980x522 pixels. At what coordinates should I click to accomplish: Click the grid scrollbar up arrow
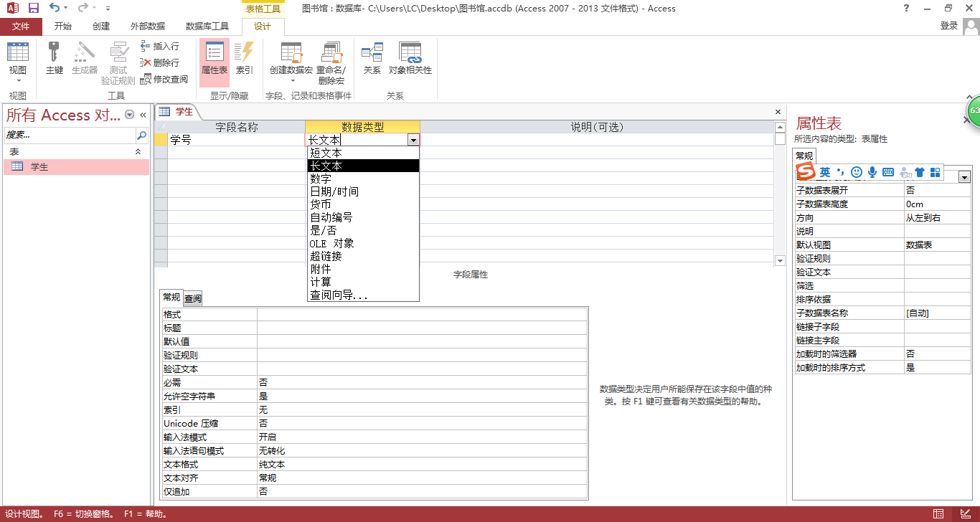(x=780, y=127)
